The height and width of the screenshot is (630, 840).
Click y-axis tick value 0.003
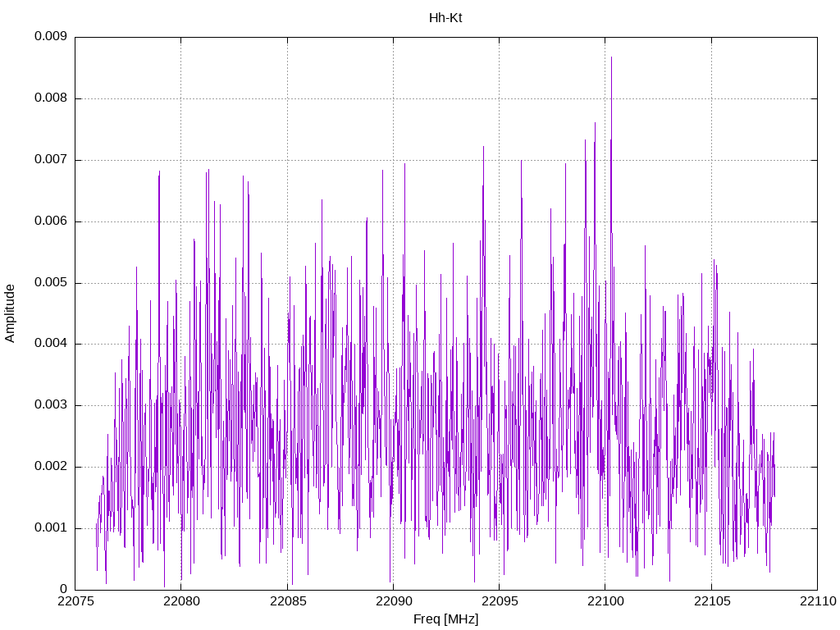(50, 405)
